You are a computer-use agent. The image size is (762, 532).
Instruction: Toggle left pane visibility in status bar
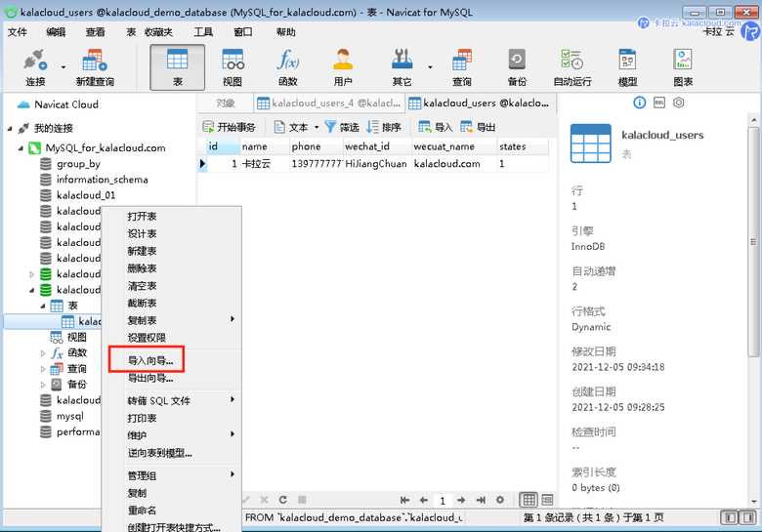pos(730,517)
